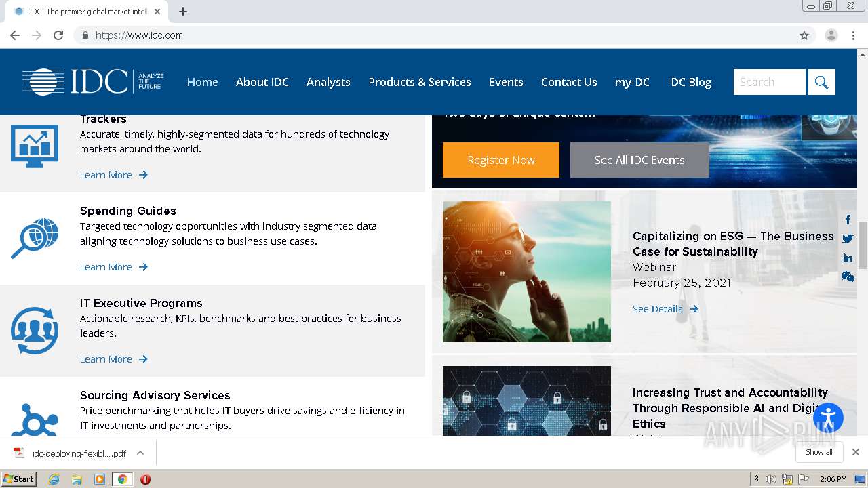868x488 pixels.
Task: Go back to previous page
Action: 15,35
